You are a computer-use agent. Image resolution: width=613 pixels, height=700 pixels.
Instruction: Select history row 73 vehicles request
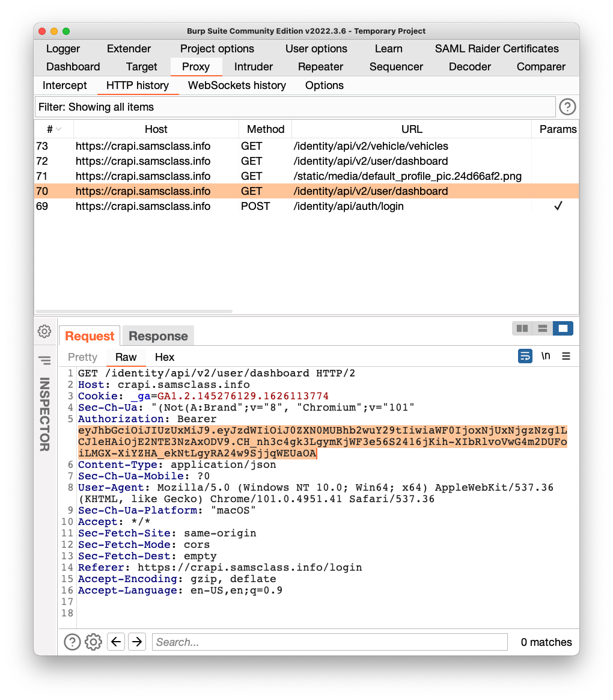pos(306,146)
